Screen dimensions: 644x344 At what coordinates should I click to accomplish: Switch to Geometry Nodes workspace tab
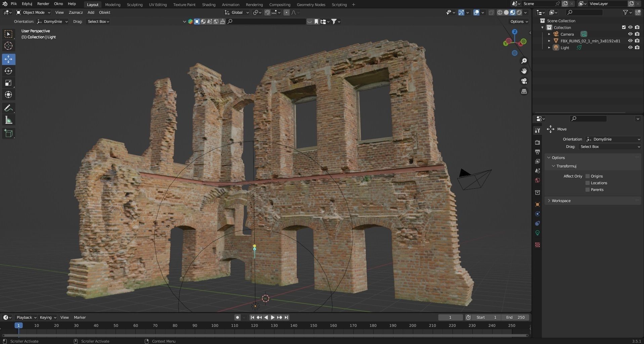tap(311, 5)
